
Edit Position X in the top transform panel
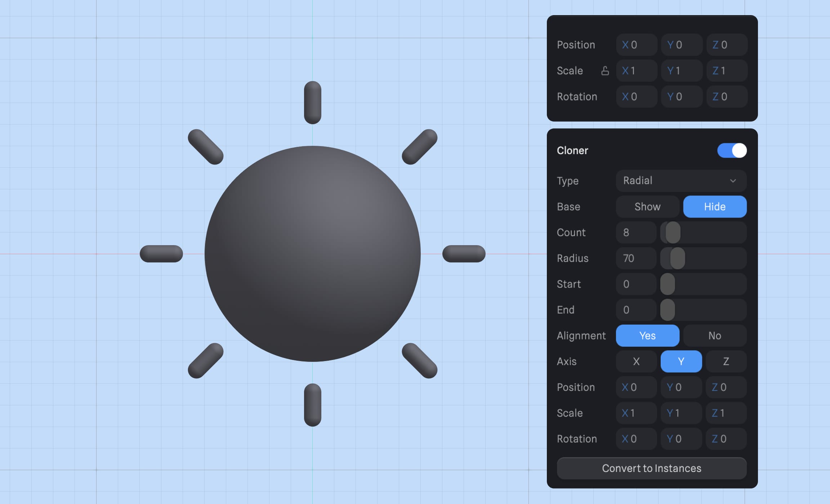click(x=636, y=45)
